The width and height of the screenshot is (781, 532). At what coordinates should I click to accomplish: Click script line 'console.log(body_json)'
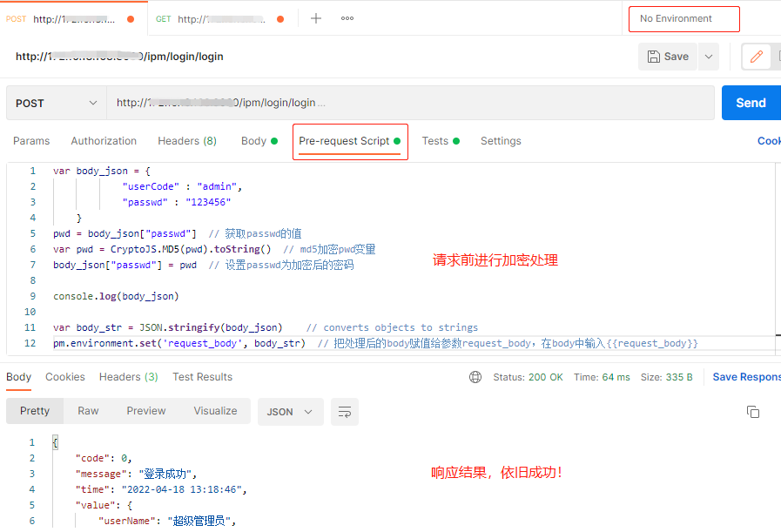point(116,296)
